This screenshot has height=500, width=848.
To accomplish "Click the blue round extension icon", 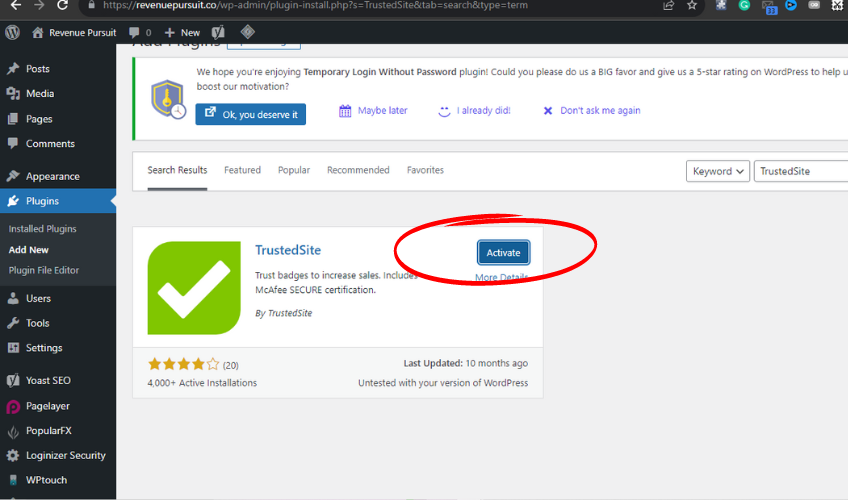I will tap(791, 5).
